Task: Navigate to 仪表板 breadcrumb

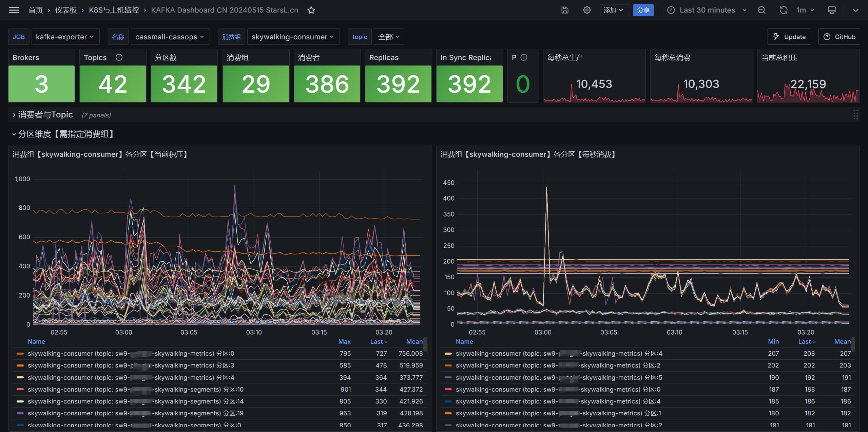Action: (66, 10)
